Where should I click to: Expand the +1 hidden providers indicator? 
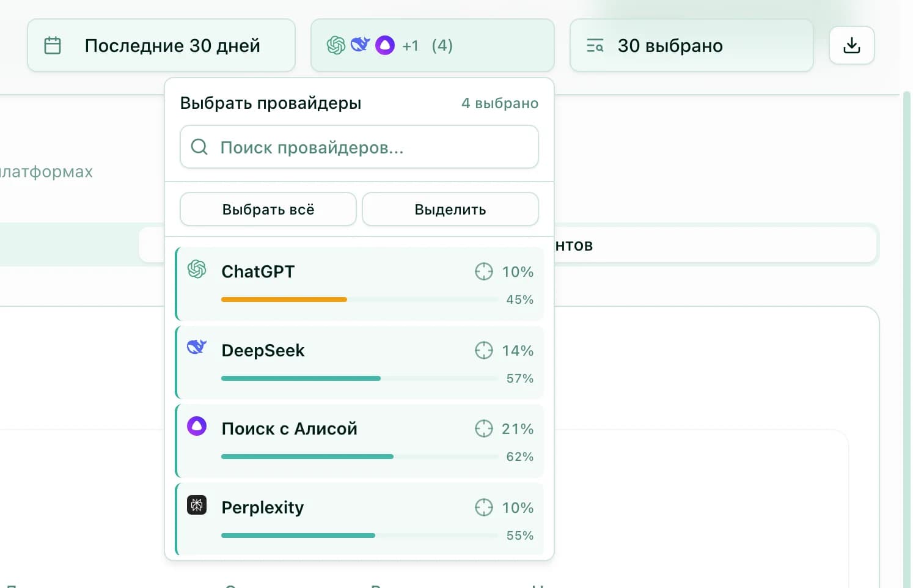(x=410, y=45)
